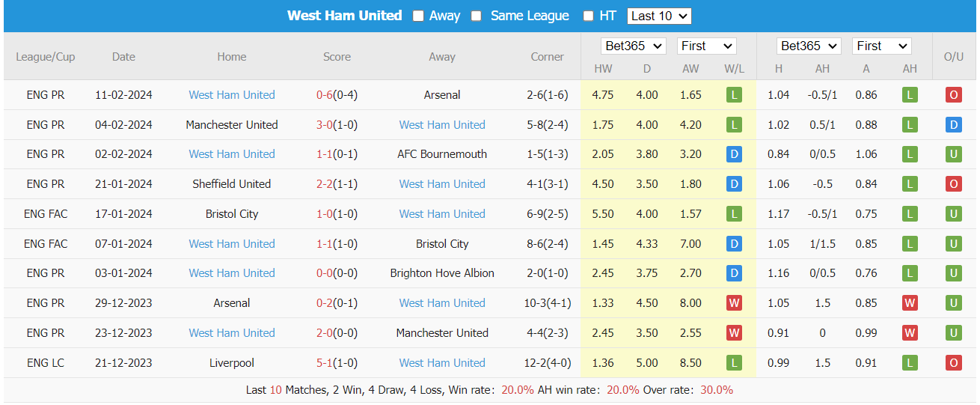This screenshot has height=405, width=980.
Task: Click the red O badge for the Arsenal 11-02-2024 match
Action: point(953,95)
